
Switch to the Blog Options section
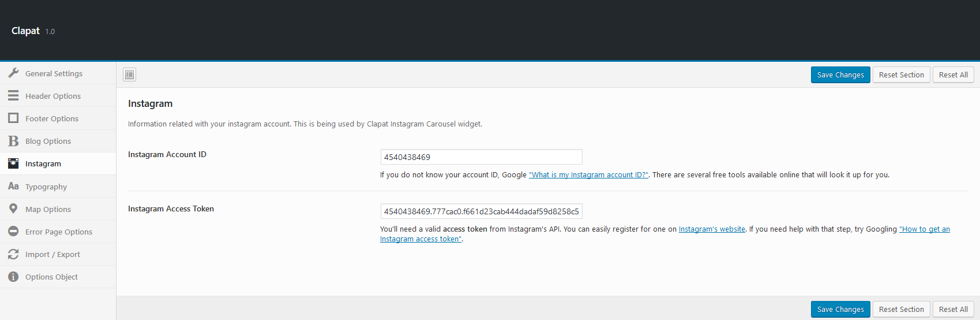(58, 141)
